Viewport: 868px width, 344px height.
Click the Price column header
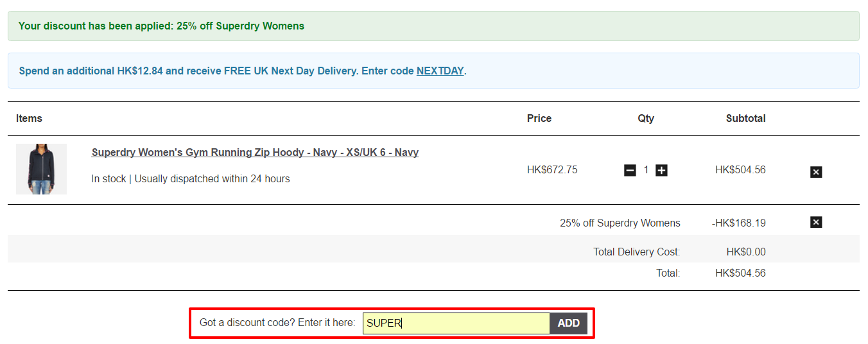tap(539, 118)
